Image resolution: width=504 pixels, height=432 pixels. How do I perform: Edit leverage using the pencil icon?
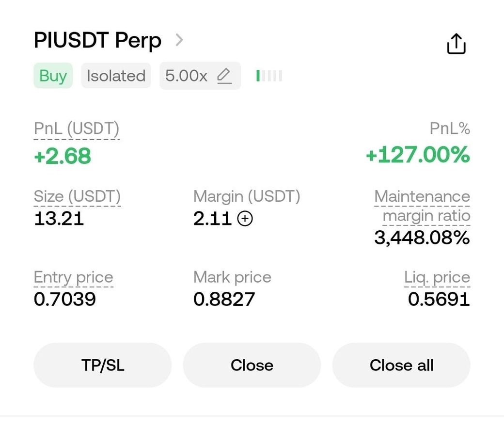pyautogui.click(x=224, y=76)
